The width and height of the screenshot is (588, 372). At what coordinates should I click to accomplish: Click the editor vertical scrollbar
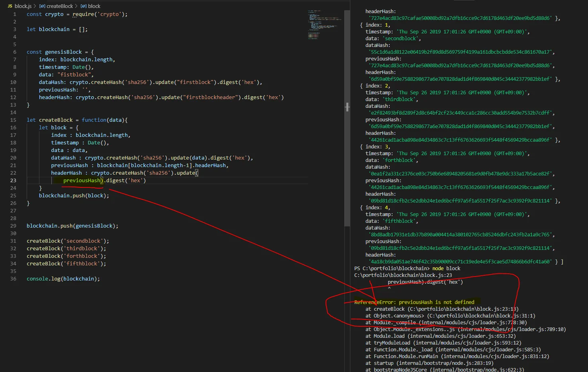click(347, 119)
